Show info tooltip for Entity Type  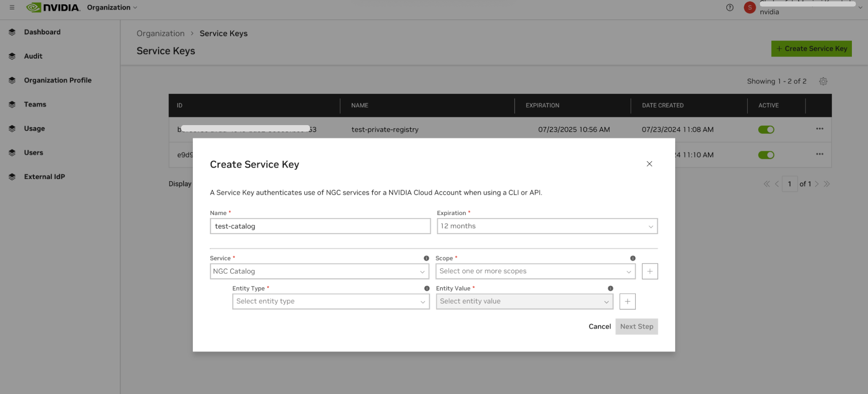coord(427,288)
